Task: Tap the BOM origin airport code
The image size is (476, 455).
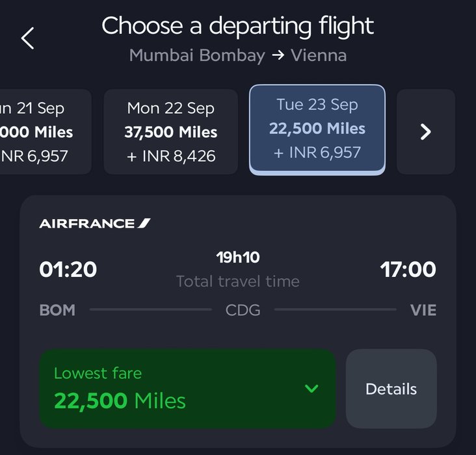Action: (x=57, y=310)
